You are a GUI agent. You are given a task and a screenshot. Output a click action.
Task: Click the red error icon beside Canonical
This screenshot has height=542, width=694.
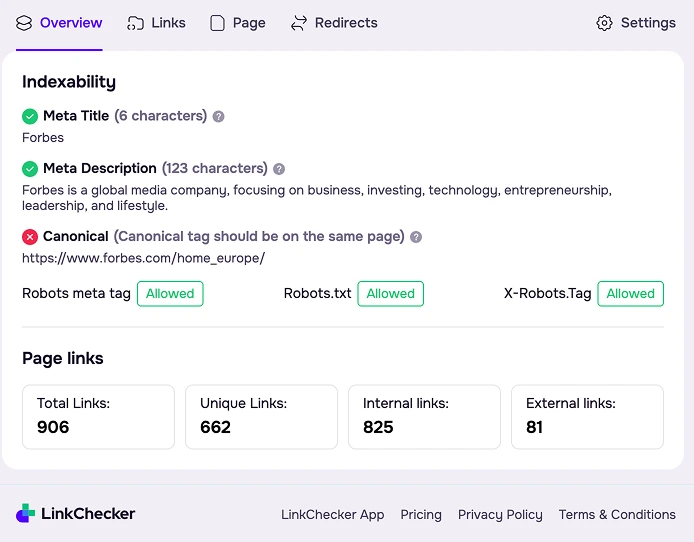click(30, 237)
